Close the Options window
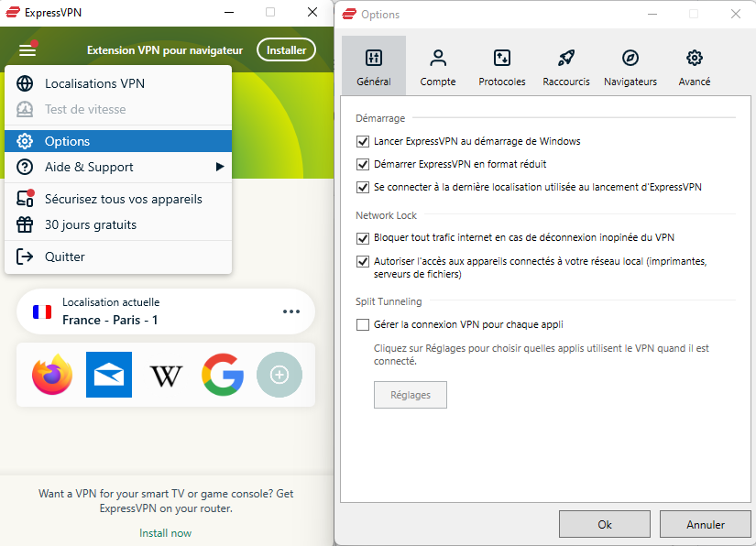This screenshot has height=546, width=756. point(735,15)
